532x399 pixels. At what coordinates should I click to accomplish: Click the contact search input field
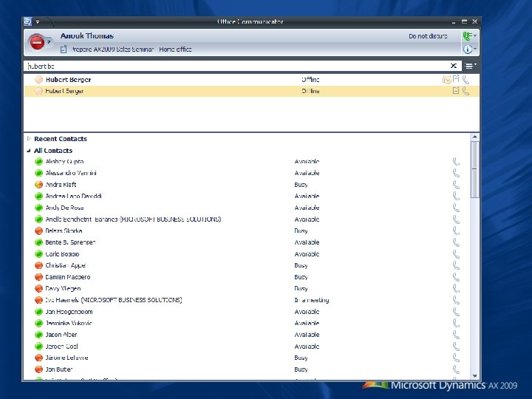click(x=237, y=66)
